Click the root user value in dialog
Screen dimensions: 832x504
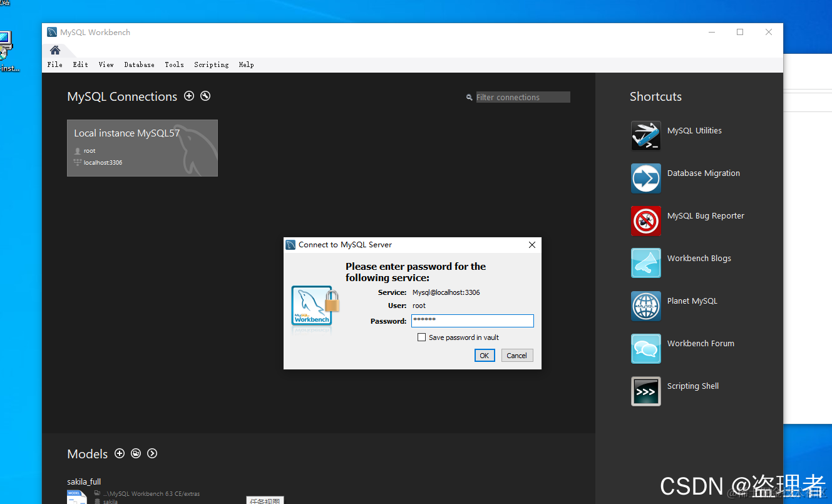pyautogui.click(x=419, y=306)
